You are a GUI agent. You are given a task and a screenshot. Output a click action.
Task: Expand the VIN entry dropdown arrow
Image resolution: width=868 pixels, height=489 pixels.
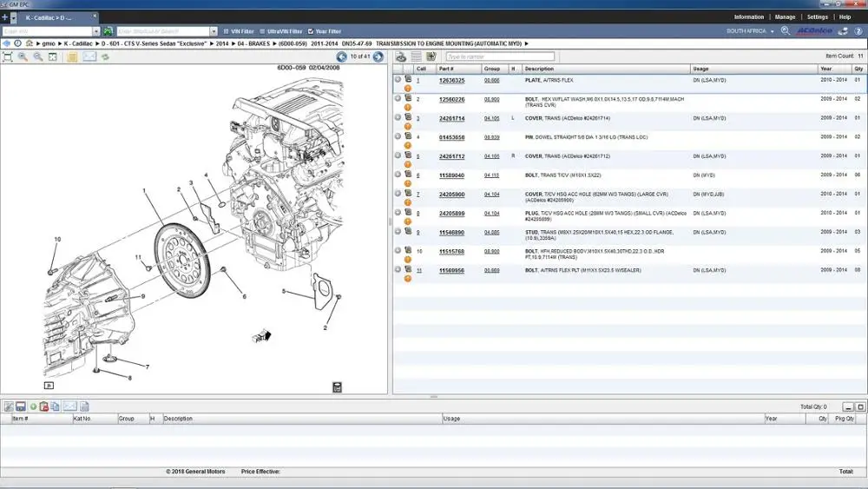(95, 31)
